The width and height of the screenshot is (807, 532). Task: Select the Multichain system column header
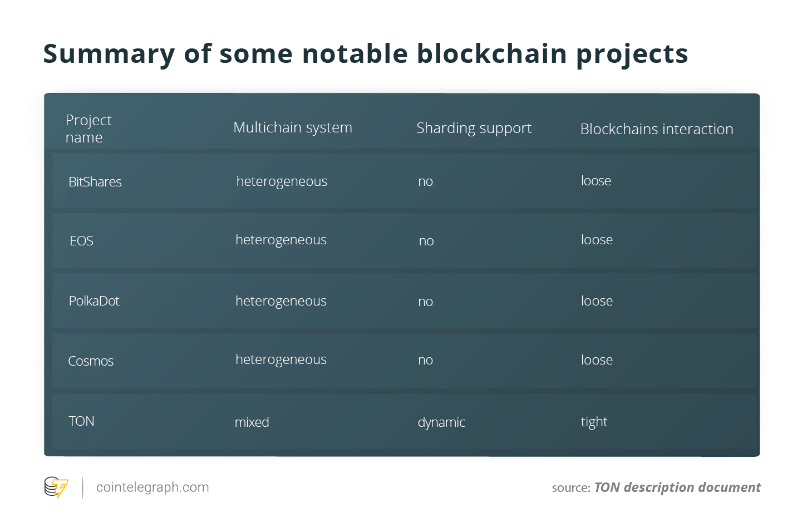[293, 127]
